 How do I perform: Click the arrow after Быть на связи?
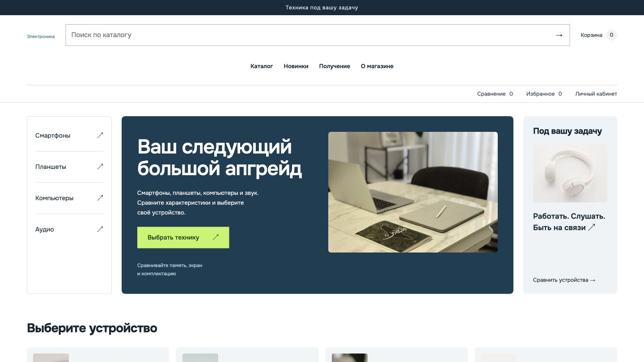[592, 227]
